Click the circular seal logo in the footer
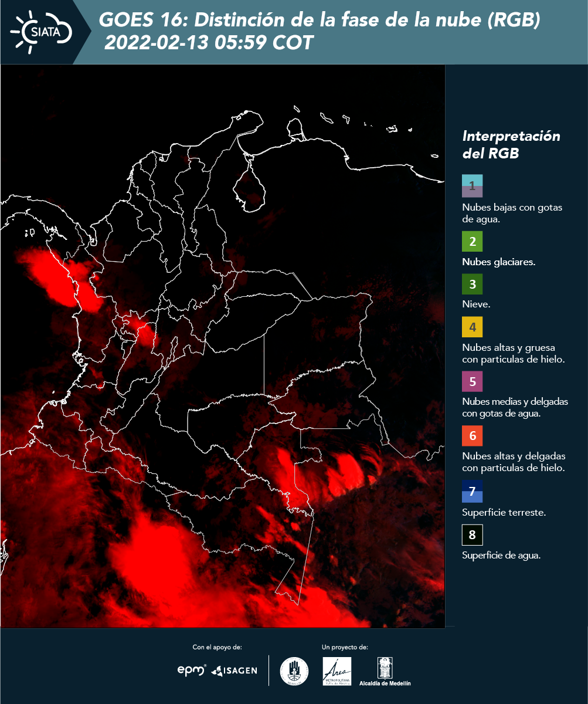 coord(294,671)
